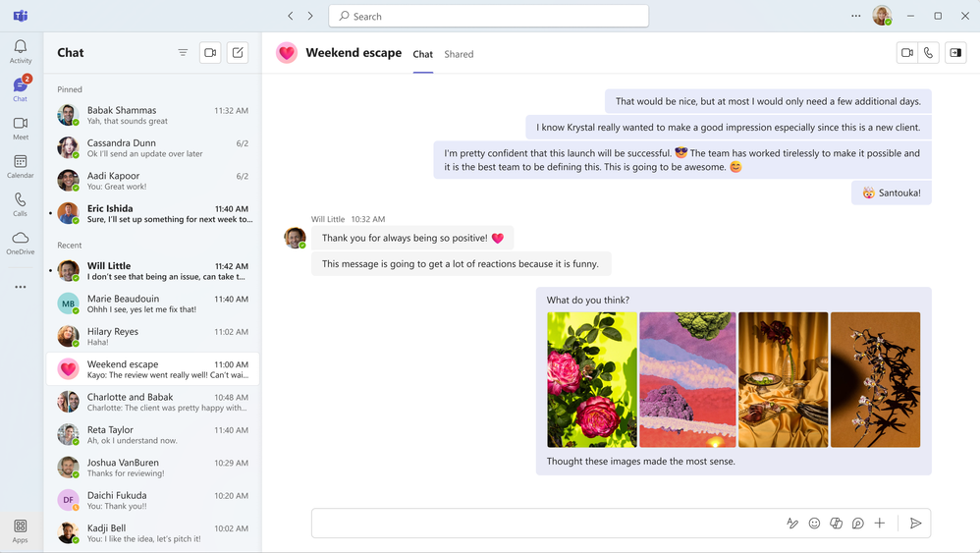Screen dimensions: 980x553
Task: Open chat with Joshua VanBuren
Action: pos(153,468)
